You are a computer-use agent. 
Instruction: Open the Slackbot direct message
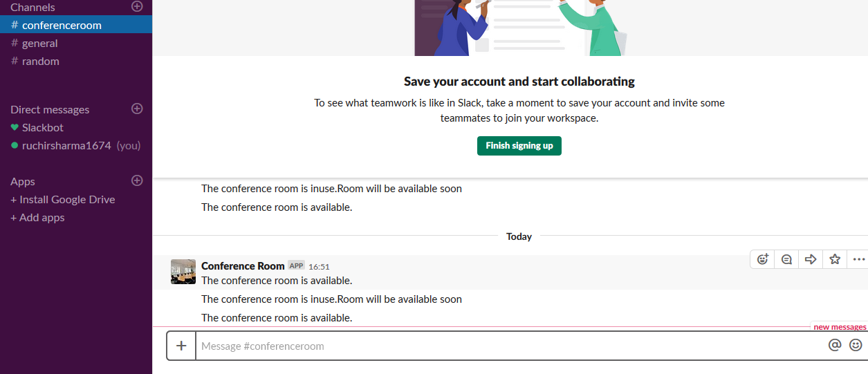42,127
